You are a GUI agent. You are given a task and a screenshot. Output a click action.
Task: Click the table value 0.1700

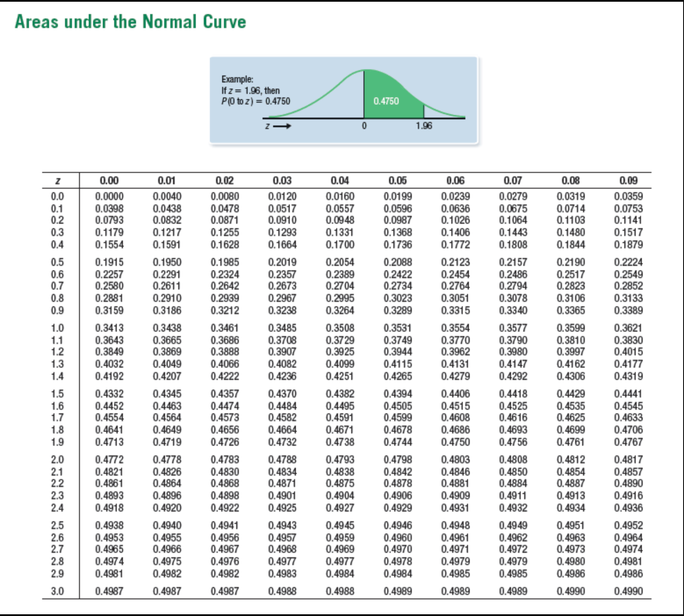pyautogui.click(x=340, y=245)
